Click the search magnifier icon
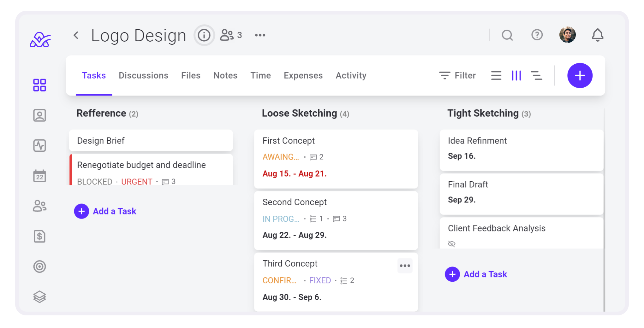The height and width of the screenshot is (328, 644). click(x=507, y=35)
